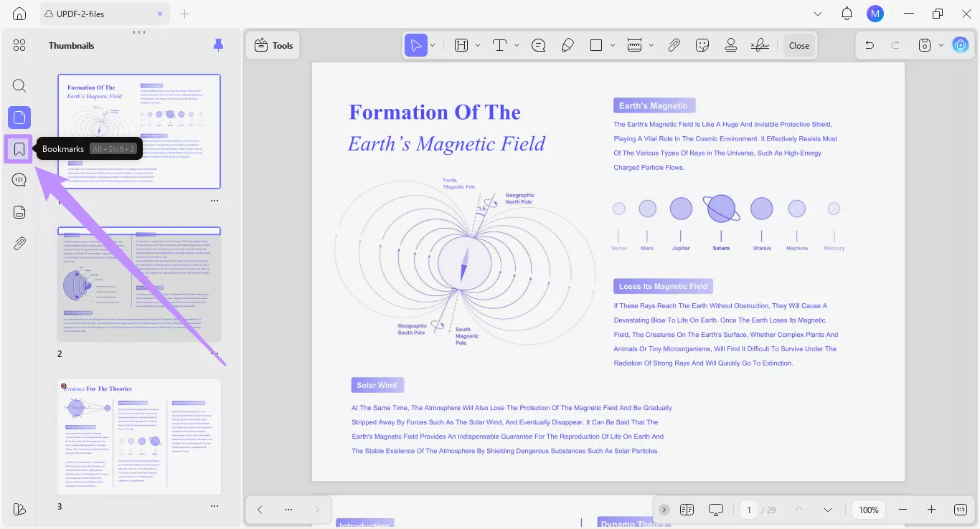Screen dimensions: 980x529
Task: Choose the cursor select tool
Action: 415,45
